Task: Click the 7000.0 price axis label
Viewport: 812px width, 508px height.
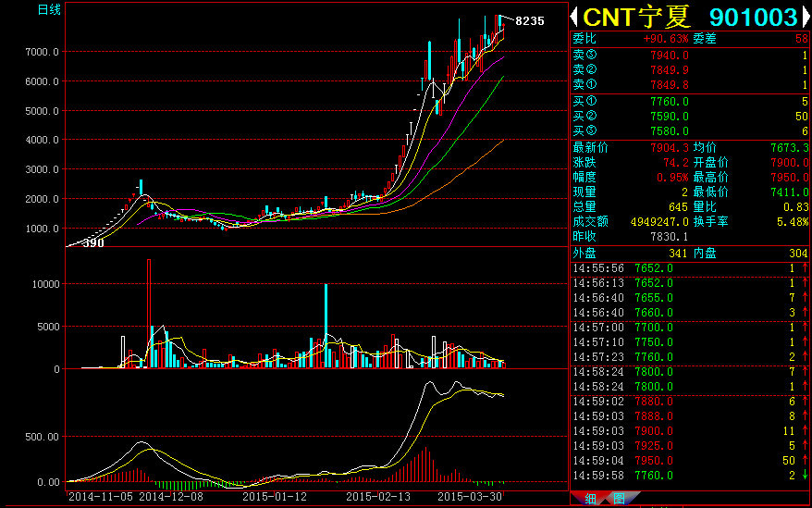Action: coord(43,52)
